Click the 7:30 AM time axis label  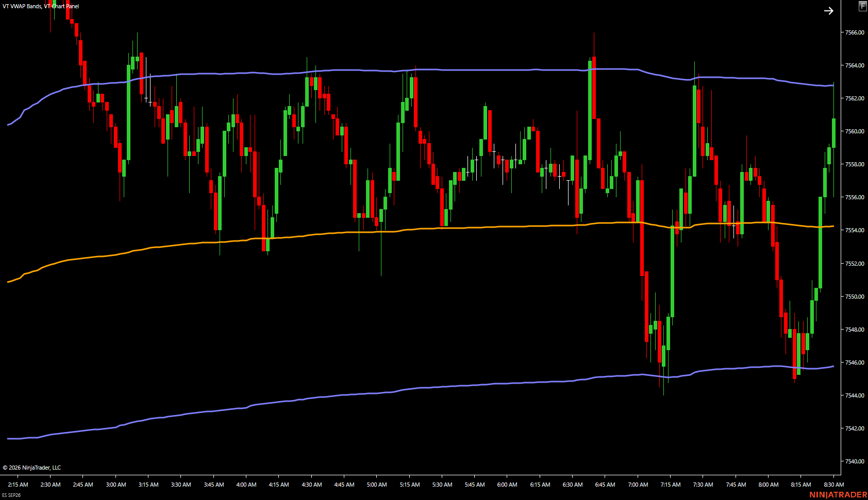[x=703, y=485]
